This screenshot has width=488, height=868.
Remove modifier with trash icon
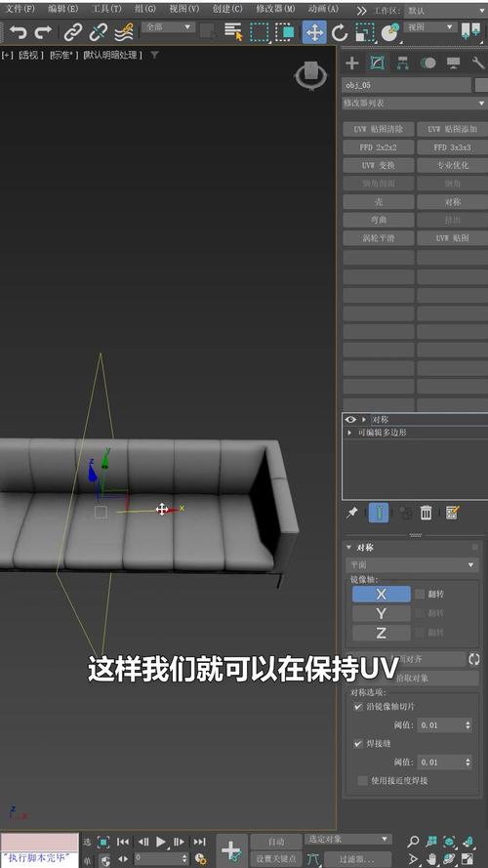[427, 513]
